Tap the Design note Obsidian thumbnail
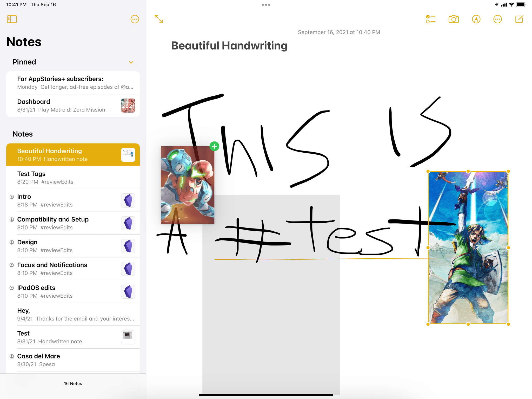Image resolution: width=532 pixels, height=399 pixels. (128, 246)
